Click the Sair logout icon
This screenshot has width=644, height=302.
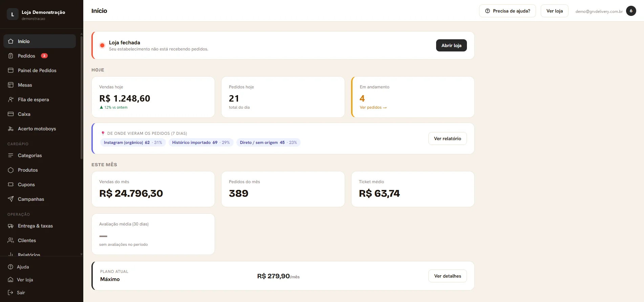10,293
